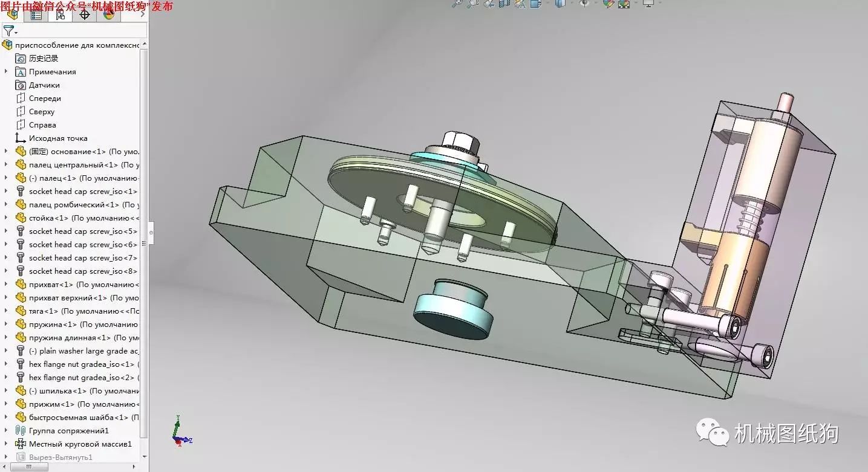The width and height of the screenshot is (868, 472).
Task: Click the socket head cap screw_iso<1> icon
Action: pyautogui.click(x=21, y=192)
